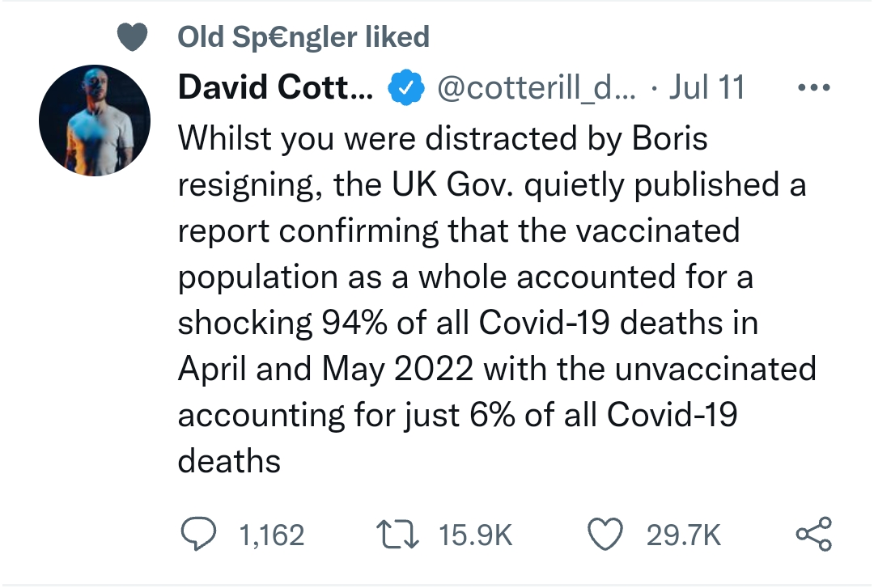Open the Jul 11 timestamp link
The height and width of the screenshot is (588, 874).
[706, 87]
